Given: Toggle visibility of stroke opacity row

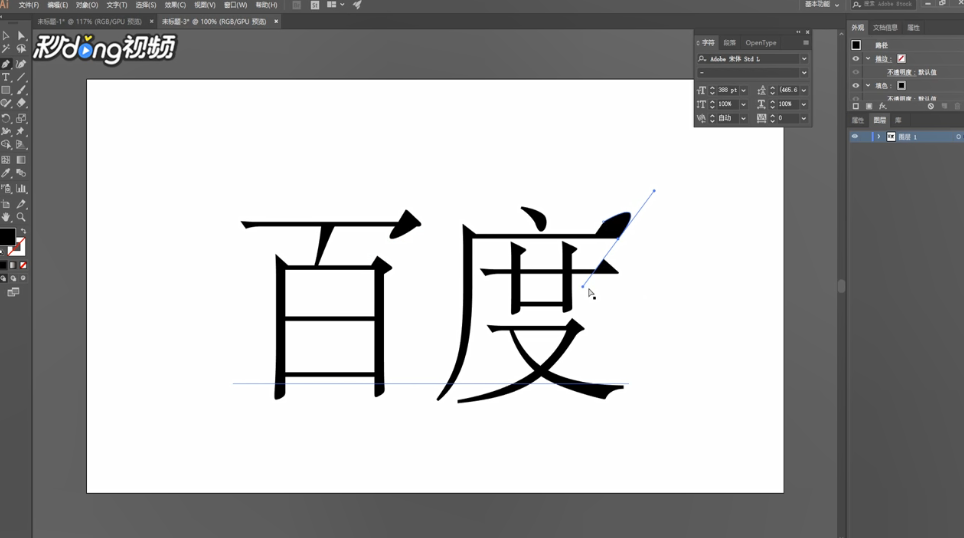Looking at the screenshot, I should pyautogui.click(x=855, y=72).
